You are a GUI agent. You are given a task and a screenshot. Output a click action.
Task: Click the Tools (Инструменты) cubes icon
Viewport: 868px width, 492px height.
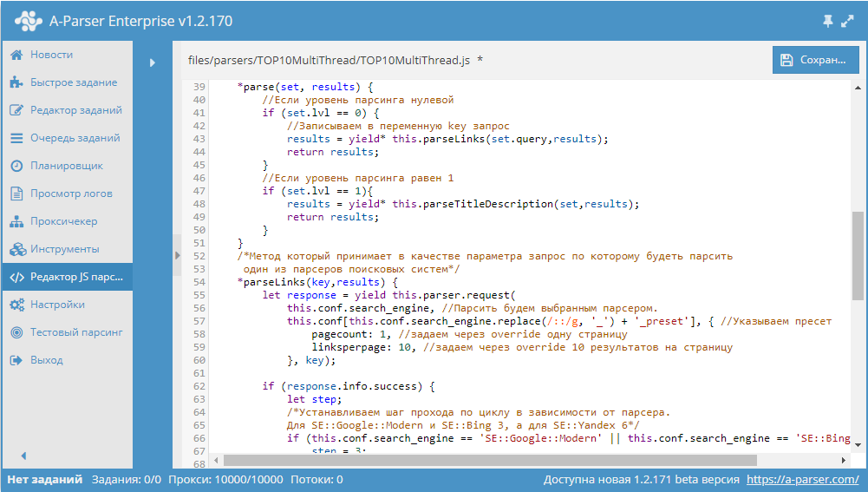(x=16, y=249)
